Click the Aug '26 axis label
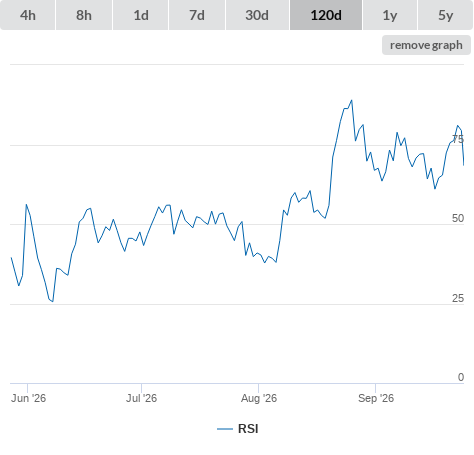474x455 pixels. coord(259,398)
